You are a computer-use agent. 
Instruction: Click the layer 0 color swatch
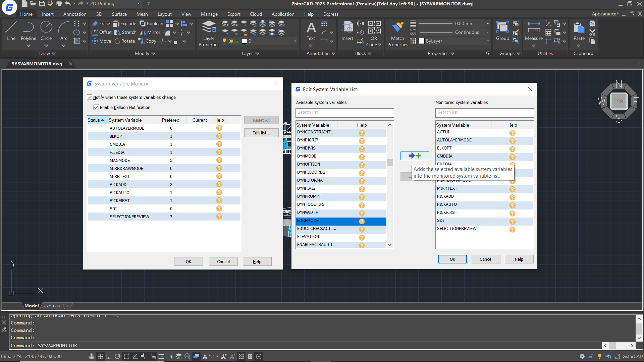tap(244, 41)
